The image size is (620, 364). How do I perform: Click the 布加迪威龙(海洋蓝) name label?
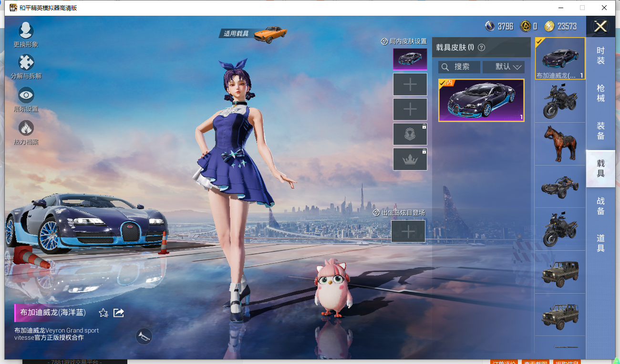pos(53,313)
